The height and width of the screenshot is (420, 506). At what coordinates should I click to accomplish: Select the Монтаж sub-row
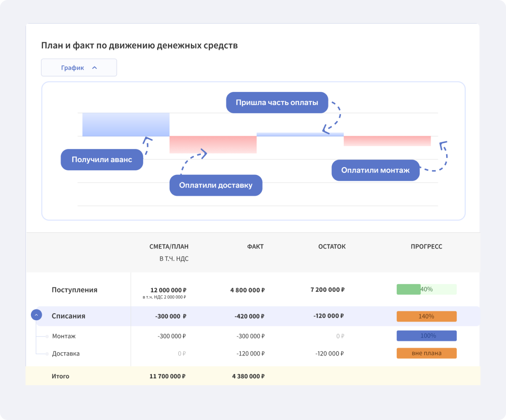(x=64, y=336)
